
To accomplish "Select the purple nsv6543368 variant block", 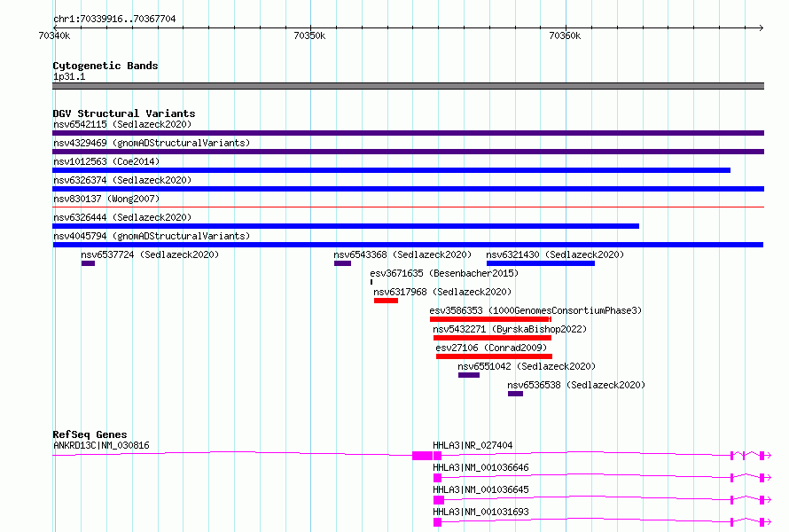I will coord(343,263).
